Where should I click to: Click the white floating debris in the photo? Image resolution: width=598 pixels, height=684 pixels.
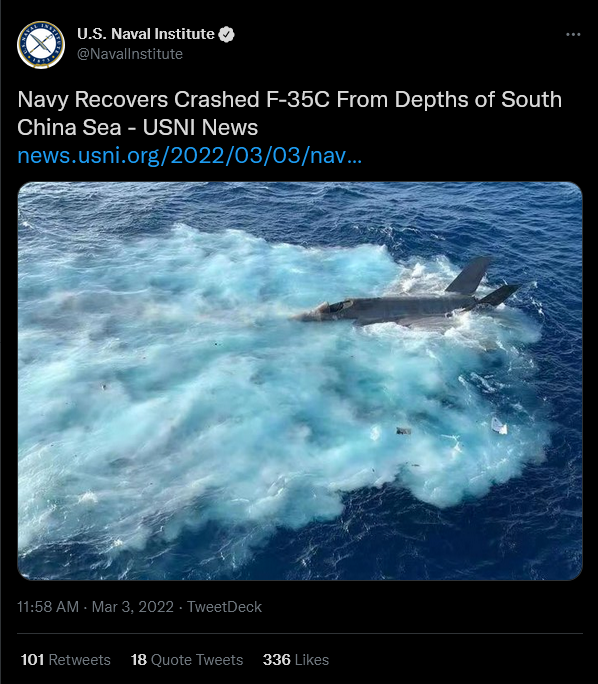499,426
